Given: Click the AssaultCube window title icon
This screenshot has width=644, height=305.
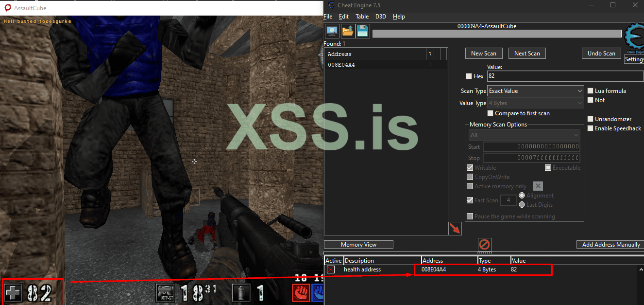Looking at the screenshot, I should 7,8.
